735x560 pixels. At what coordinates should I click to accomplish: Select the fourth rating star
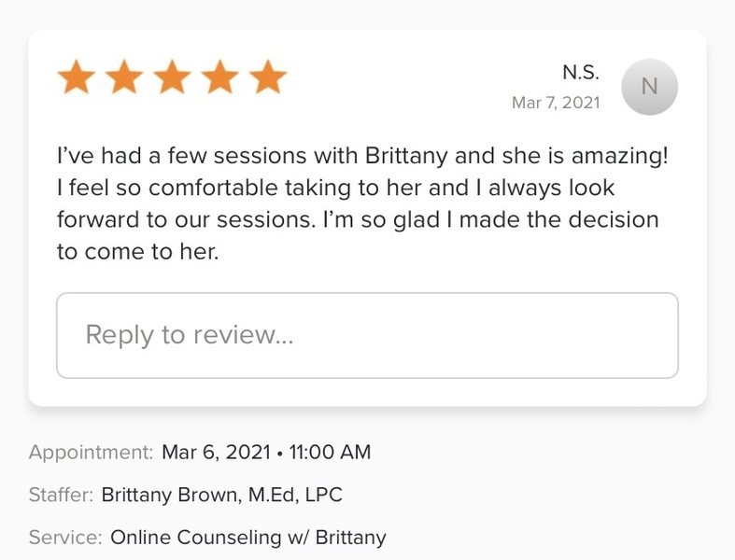(220, 77)
